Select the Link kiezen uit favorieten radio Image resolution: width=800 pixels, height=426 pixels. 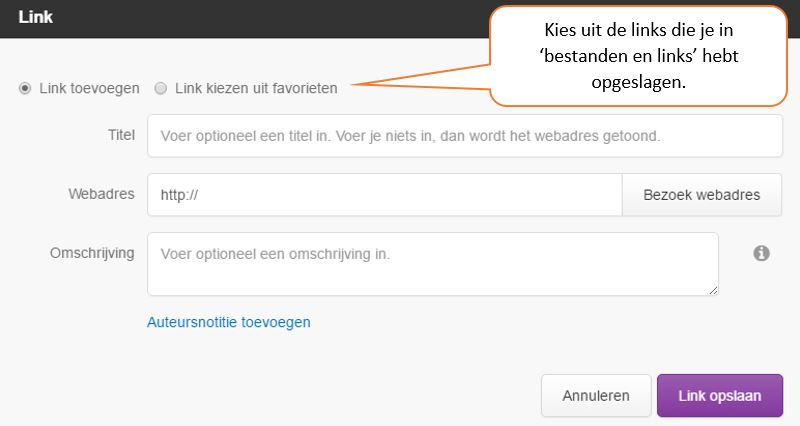coord(161,88)
